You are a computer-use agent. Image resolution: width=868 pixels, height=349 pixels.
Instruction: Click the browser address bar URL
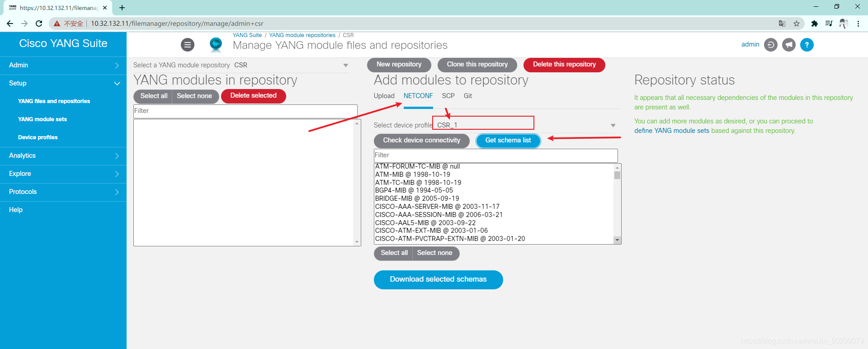tap(177, 24)
